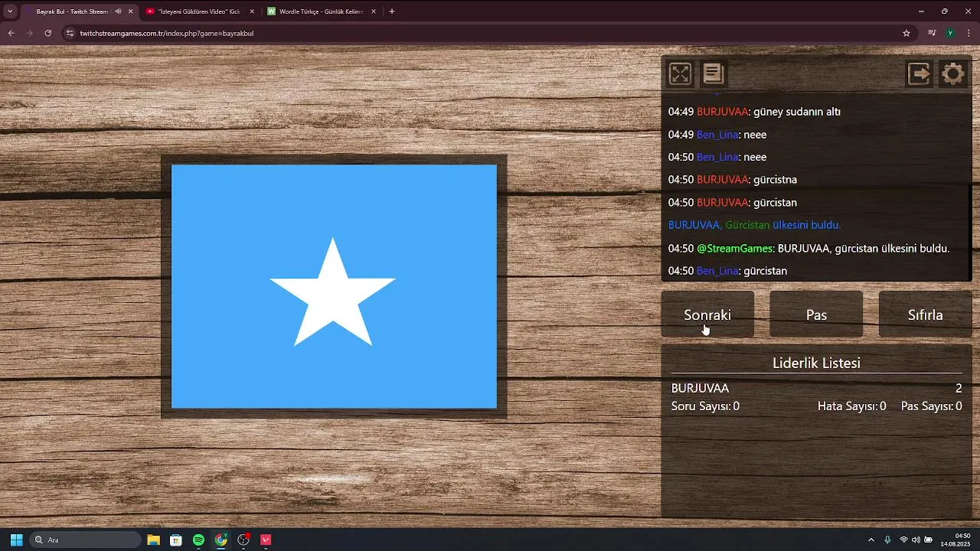Open media controls icon in Chrome toolbar

[932, 33]
